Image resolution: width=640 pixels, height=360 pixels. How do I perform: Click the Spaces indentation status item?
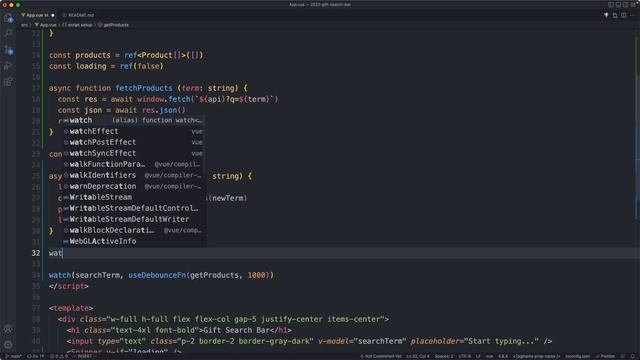444,356
